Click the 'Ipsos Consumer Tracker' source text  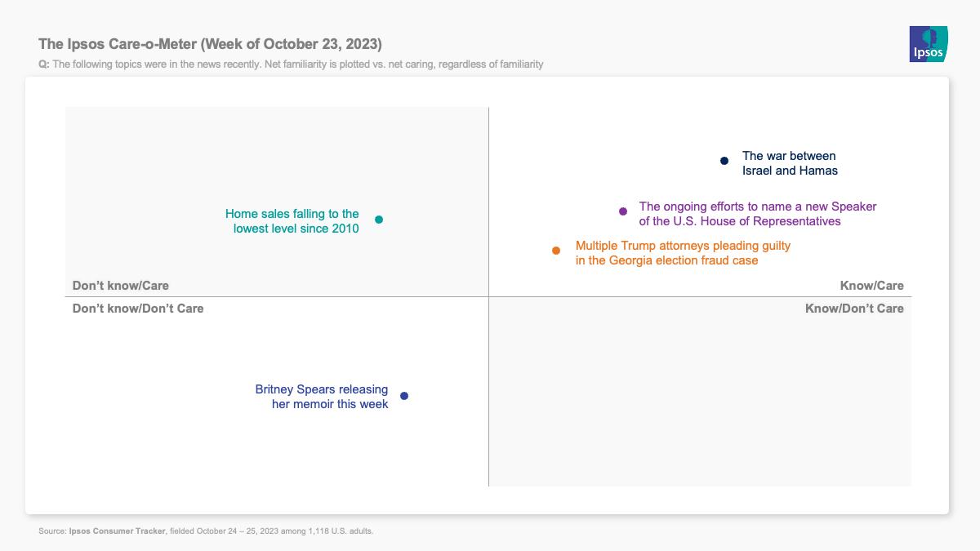(118, 531)
